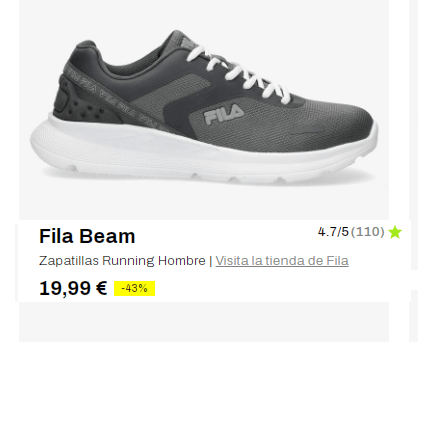
Task: Click the gray footer area below the price
Action: [204, 322]
